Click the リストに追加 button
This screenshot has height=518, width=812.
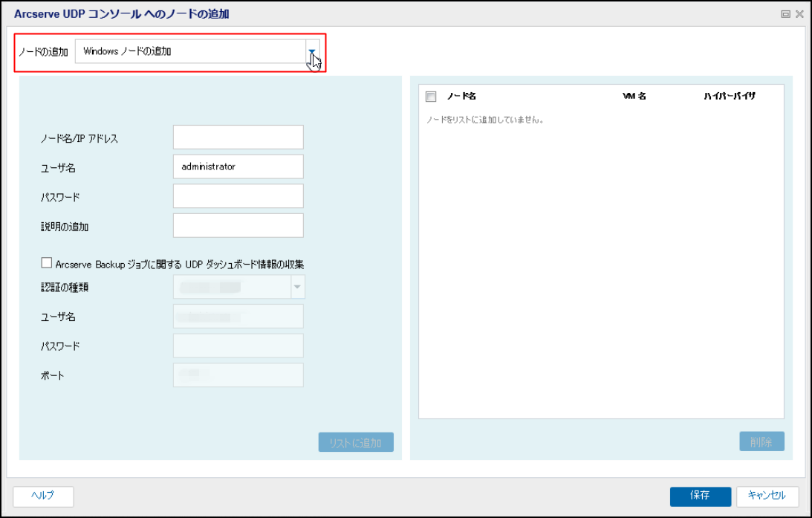pyautogui.click(x=356, y=442)
